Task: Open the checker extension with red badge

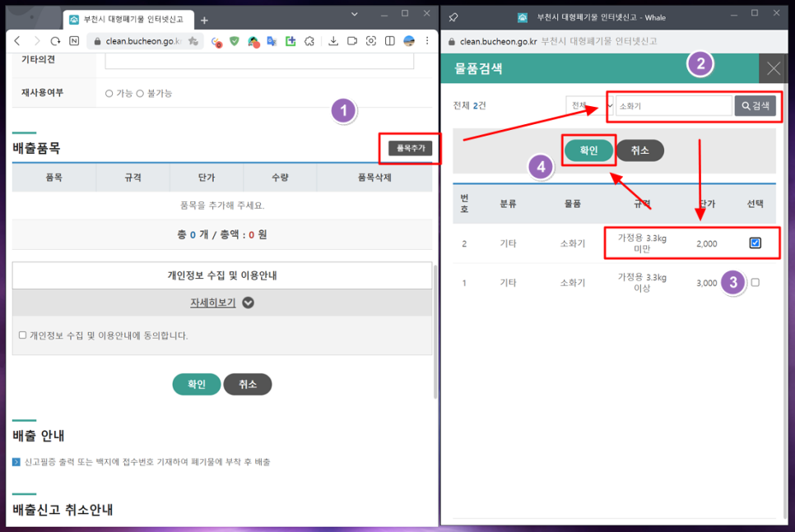Action: click(x=216, y=42)
